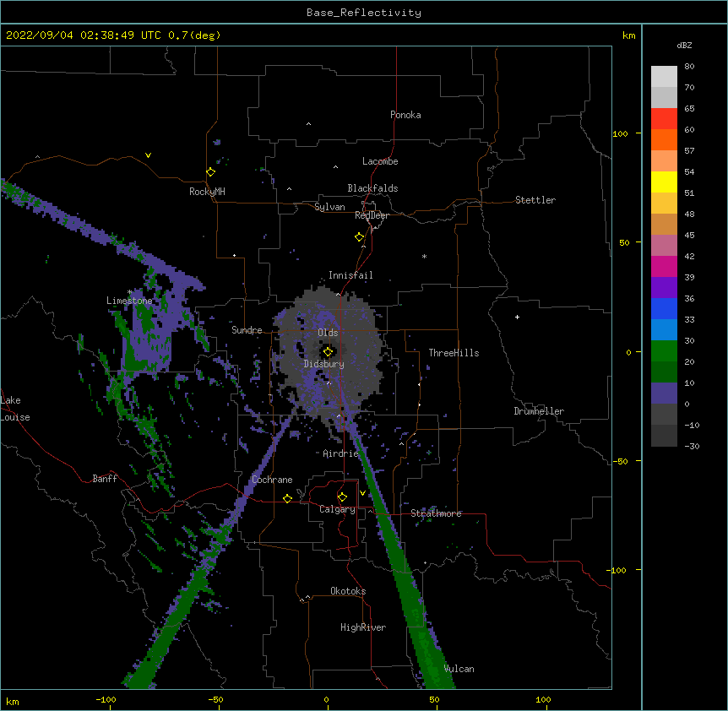Pick the bright green 20-30 dBZ legend color
Image resolution: width=728 pixels, height=711 pixels.
pyautogui.click(x=664, y=351)
